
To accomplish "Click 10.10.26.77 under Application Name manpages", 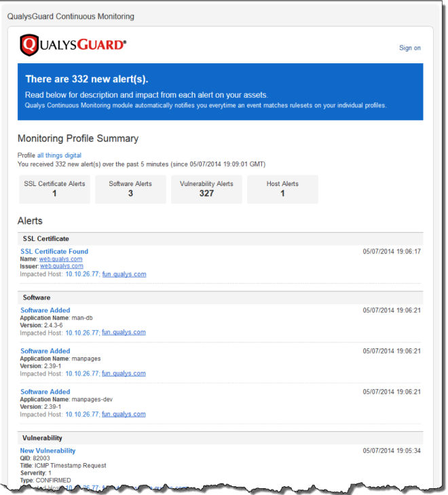I will [x=82, y=373].
